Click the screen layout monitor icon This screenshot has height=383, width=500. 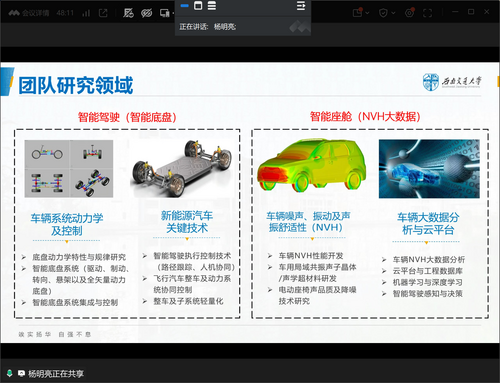tap(165, 13)
